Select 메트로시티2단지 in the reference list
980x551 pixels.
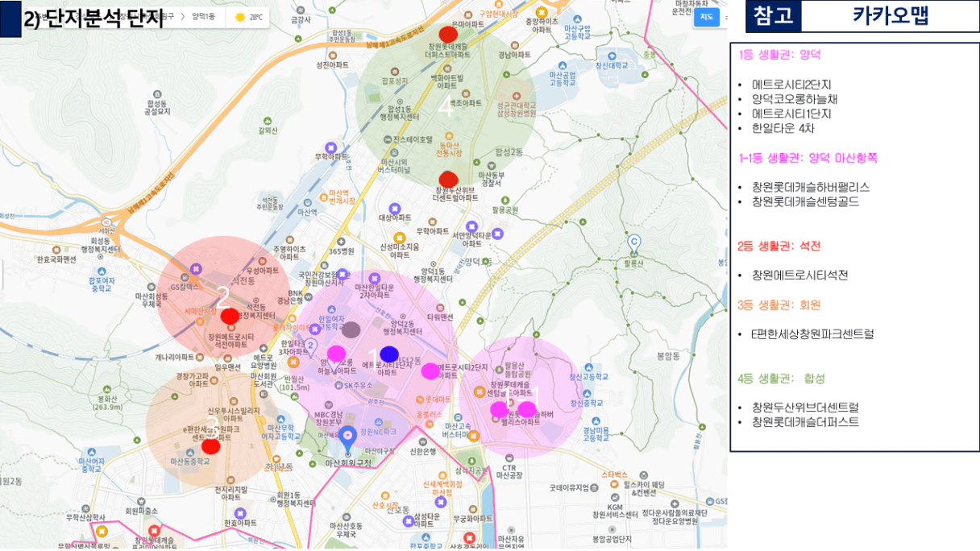point(791,85)
